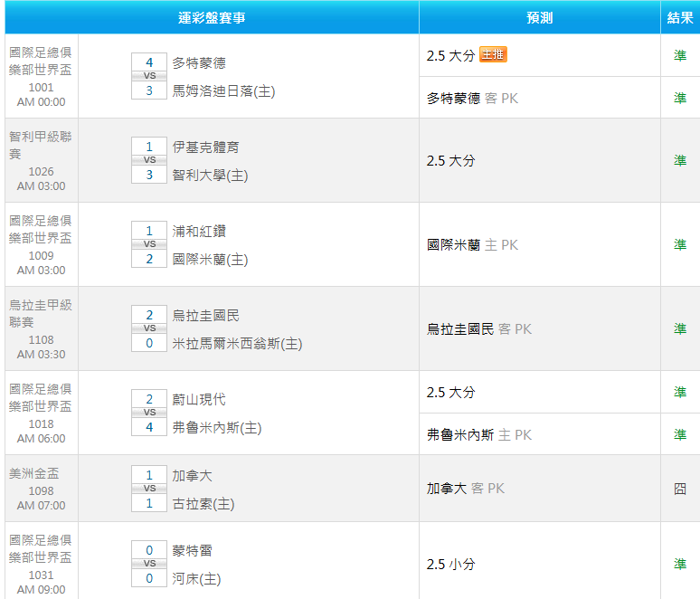The image size is (700, 599).
Task: Click 多特蒙德 score box showing 4
Action: tap(149, 62)
